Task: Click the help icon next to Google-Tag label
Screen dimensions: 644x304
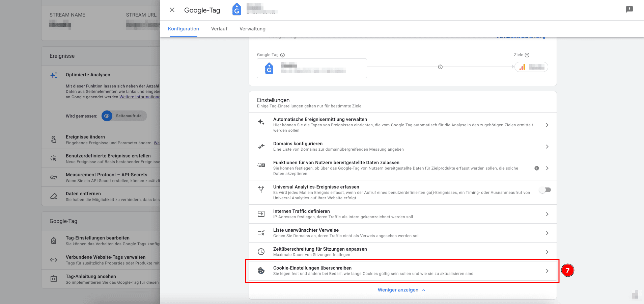Action: point(283,55)
